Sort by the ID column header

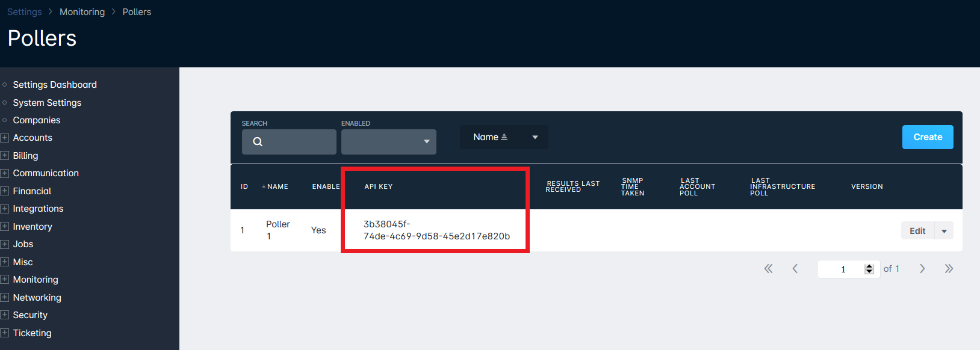[244, 187]
